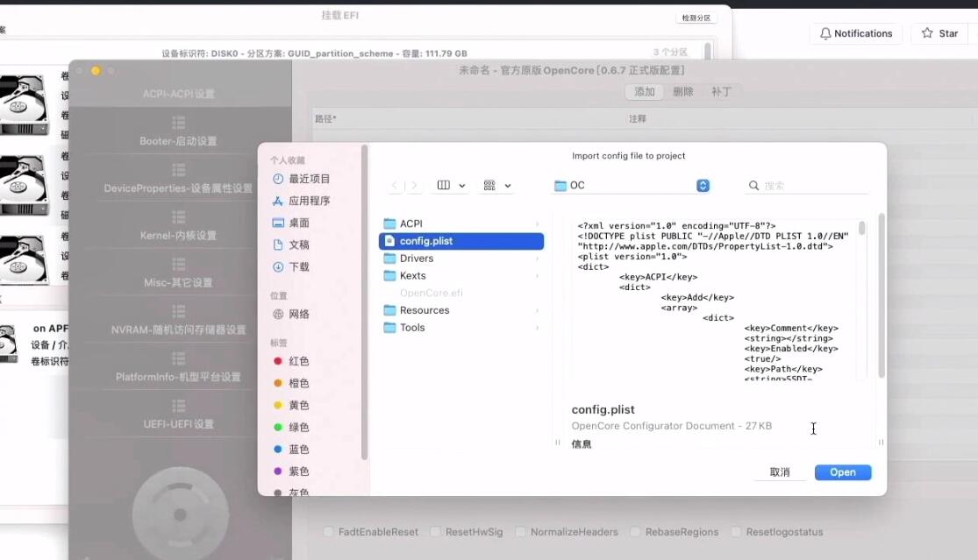
Task: Open the OC folder path dropdown
Action: 702,185
